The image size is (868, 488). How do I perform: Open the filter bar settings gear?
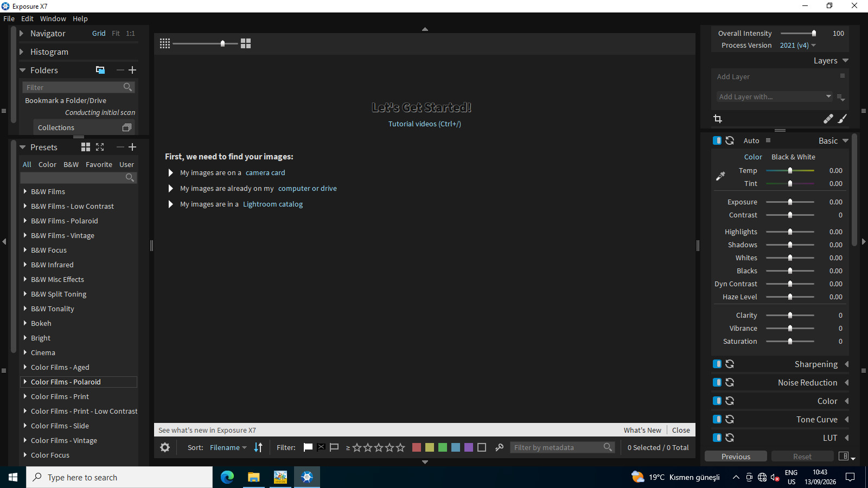165,447
